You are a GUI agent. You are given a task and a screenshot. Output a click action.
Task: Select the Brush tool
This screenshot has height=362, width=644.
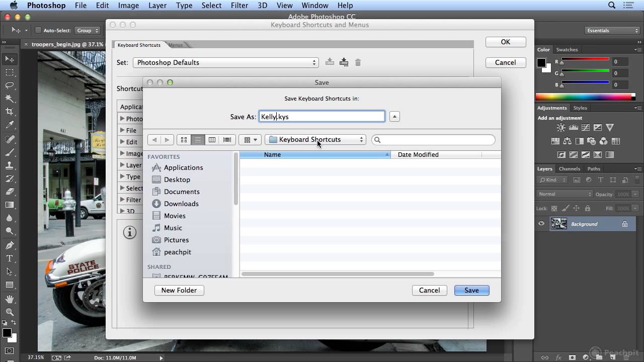pos(10,152)
